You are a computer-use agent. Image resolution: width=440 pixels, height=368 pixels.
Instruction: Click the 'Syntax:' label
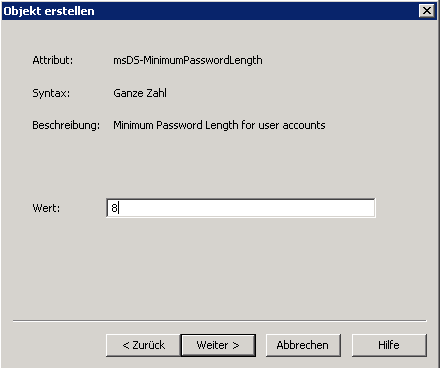click(51, 93)
